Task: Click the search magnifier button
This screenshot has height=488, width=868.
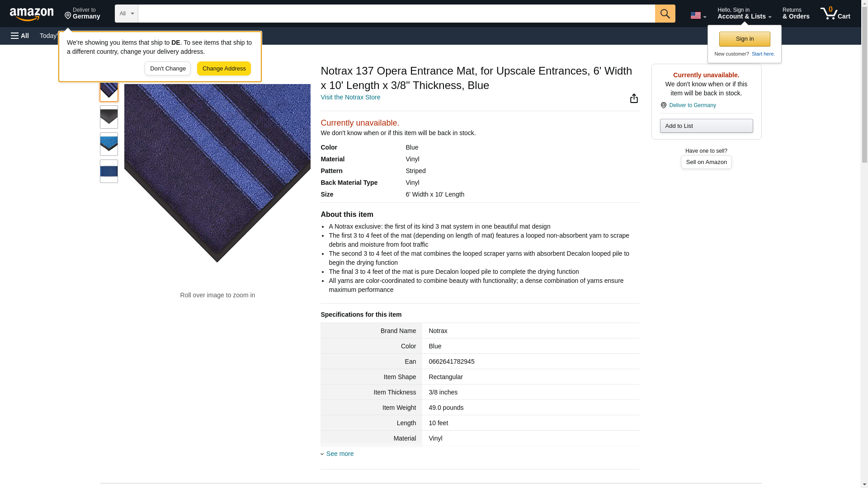Action: point(665,14)
